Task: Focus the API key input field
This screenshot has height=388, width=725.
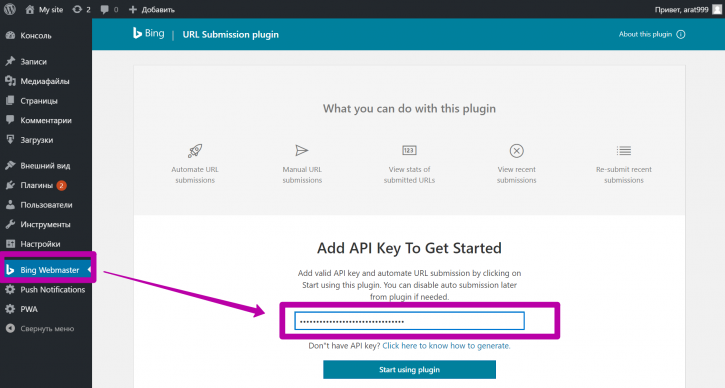Action: pyautogui.click(x=409, y=321)
